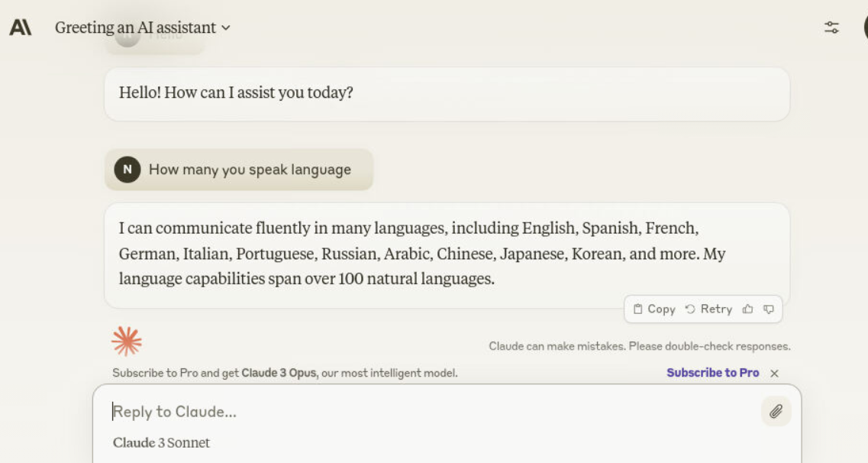
Task: Attach a file with the paperclip icon
Action: (776, 412)
